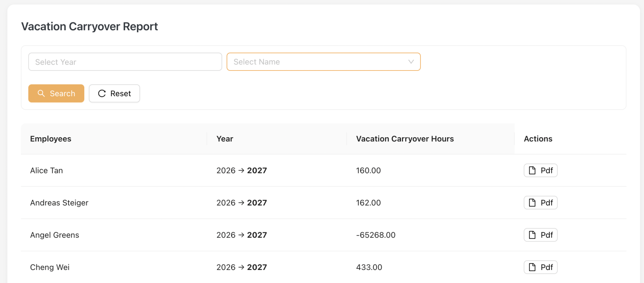The image size is (644, 283).
Task: Click Cheng Wei's 433.00 hours value
Action: click(369, 267)
